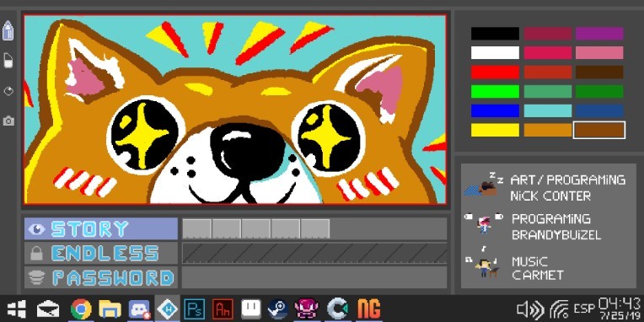Click the blue diamond H taskbar icon
This screenshot has width=644, height=322.
[x=168, y=309]
